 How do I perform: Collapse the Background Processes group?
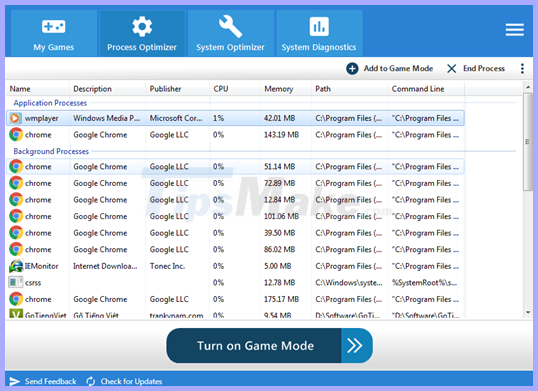coord(51,151)
